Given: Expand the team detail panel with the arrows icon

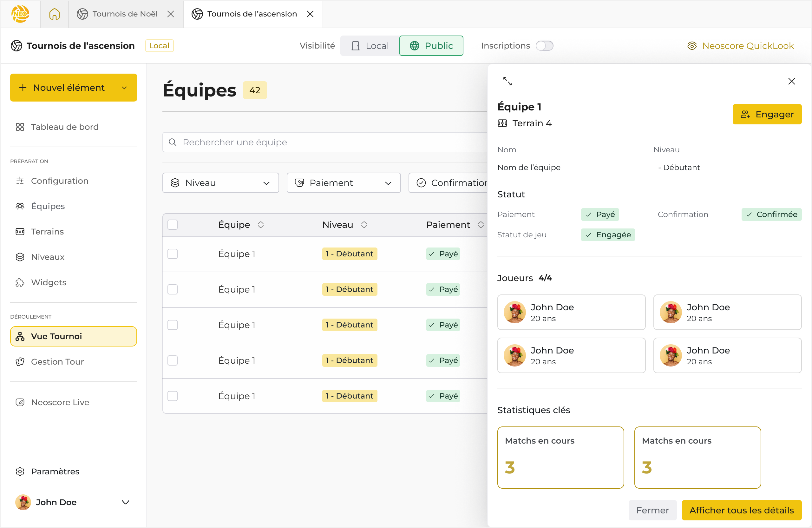Looking at the screenshot, I should coord(507,81).
